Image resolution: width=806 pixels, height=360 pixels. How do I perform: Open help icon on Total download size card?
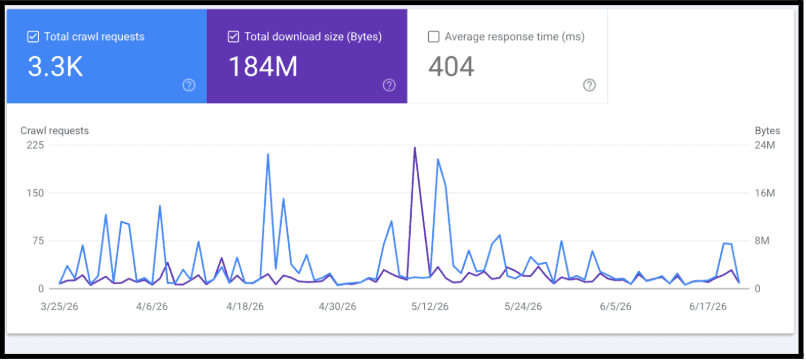click(x=389, y=85)
